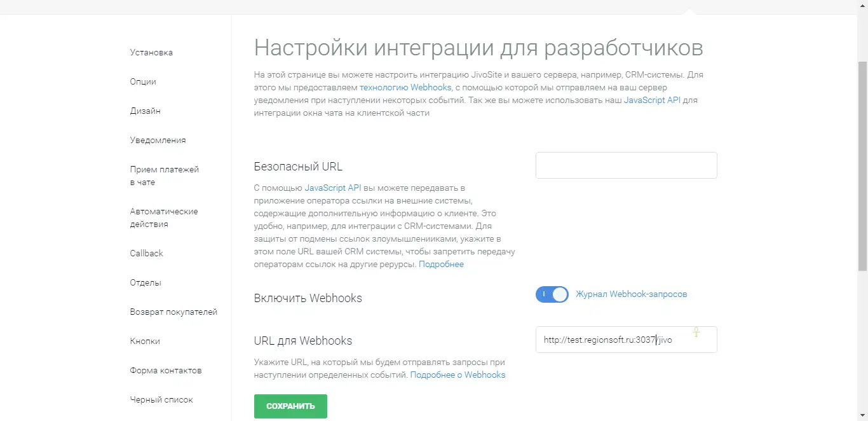The image size is (868, 421).
Task: Open Черный список in sidebar
Action: 161,400
